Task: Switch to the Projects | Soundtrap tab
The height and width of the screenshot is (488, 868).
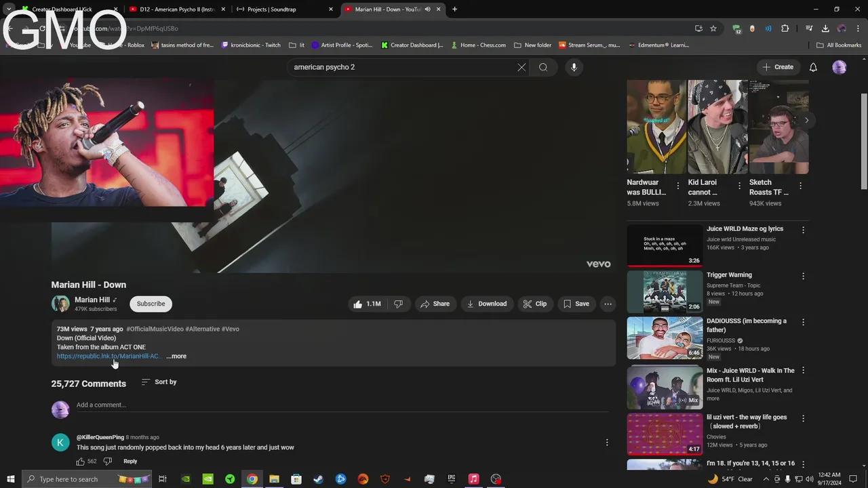Action: click(x=271, y=9)
